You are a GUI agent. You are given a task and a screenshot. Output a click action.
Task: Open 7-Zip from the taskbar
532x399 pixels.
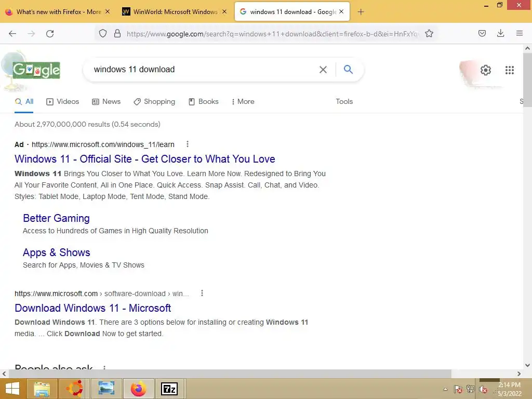[x=169, y=389]
